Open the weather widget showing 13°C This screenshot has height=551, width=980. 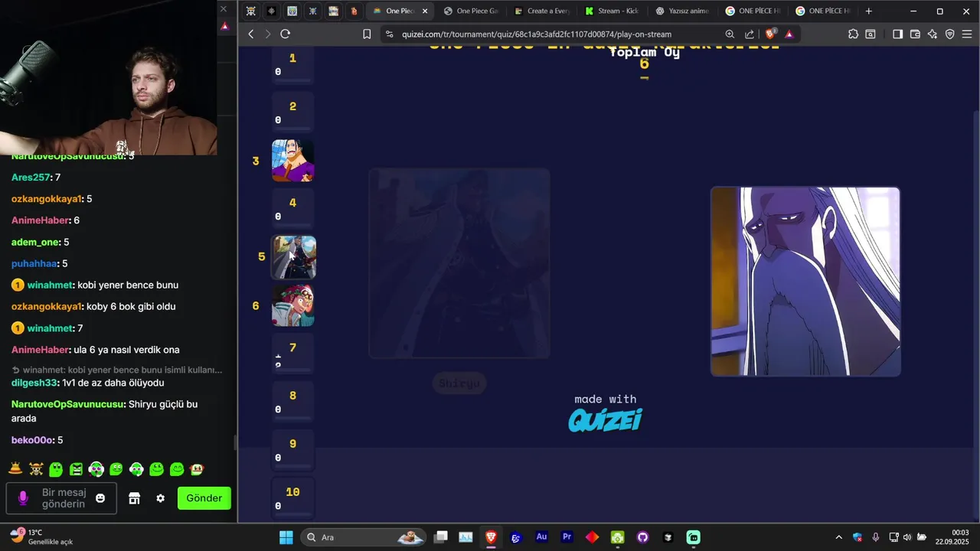click(41, 536)
